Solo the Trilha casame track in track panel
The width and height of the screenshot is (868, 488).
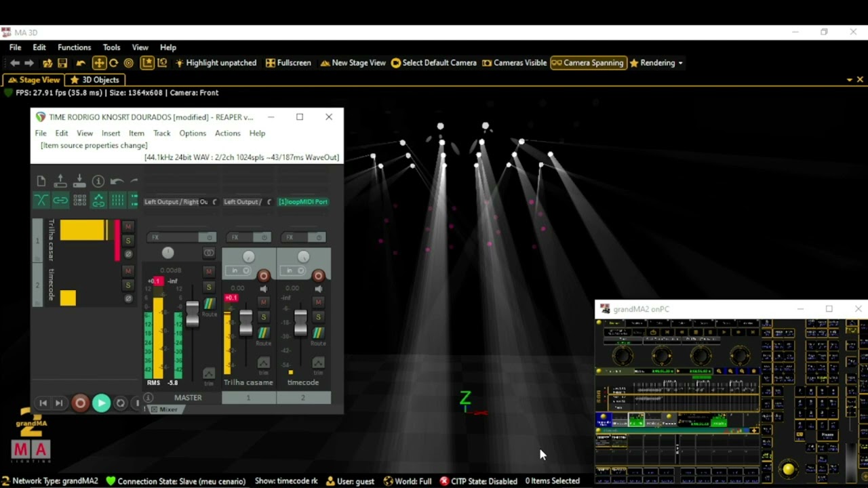[127, 241]
